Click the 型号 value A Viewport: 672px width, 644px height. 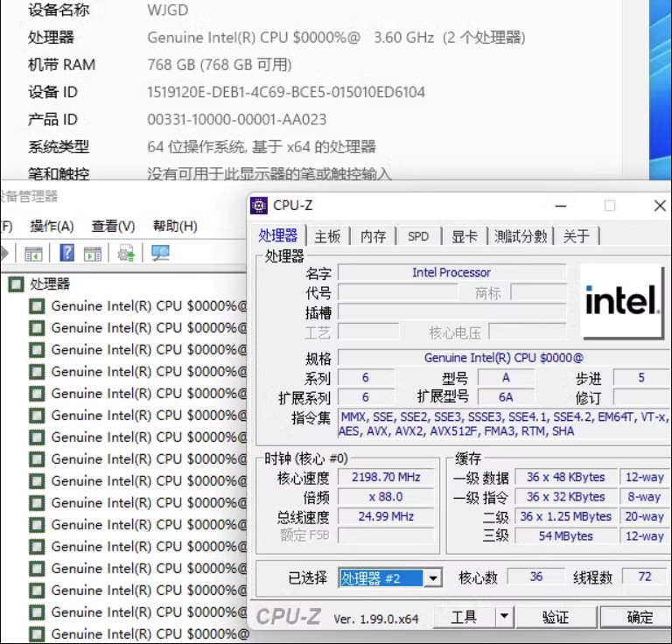[x=506, y=377]
